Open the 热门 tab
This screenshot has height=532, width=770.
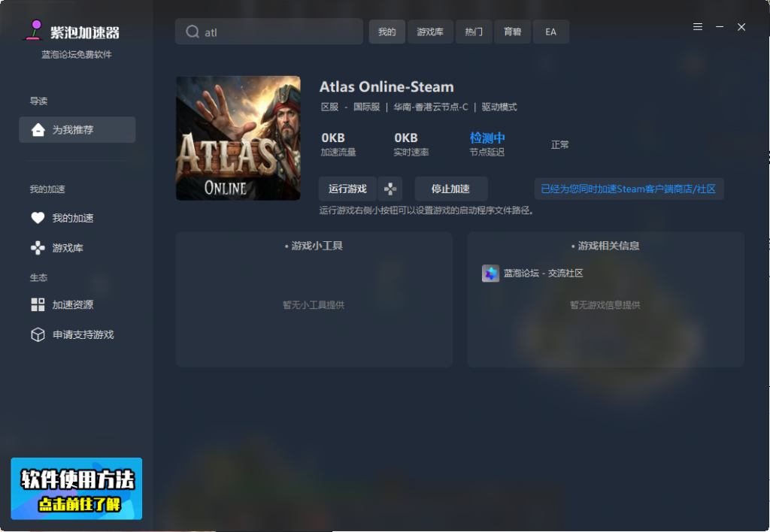click(x=474, y=32)
